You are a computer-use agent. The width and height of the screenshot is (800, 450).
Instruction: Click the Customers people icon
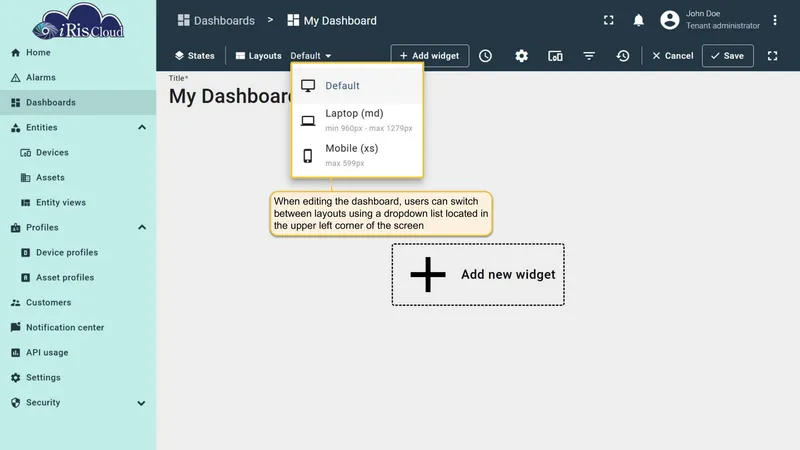[15, 303]
